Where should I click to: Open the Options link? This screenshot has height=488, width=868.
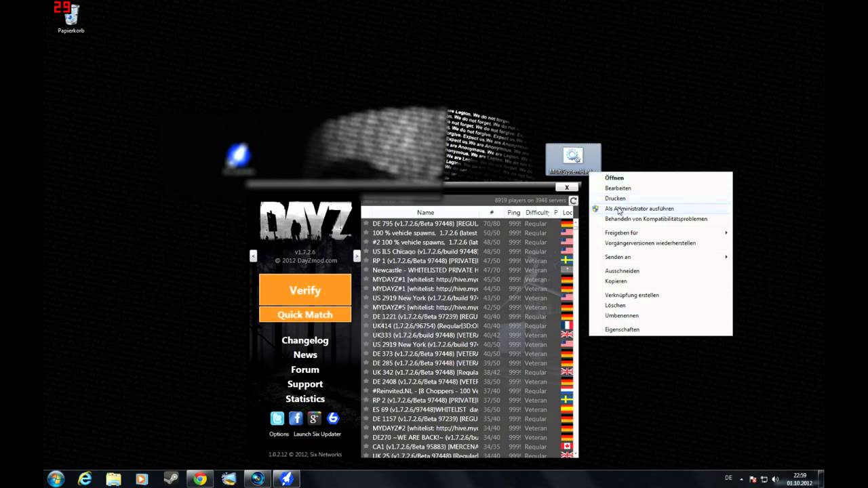[x=279, y=434]
